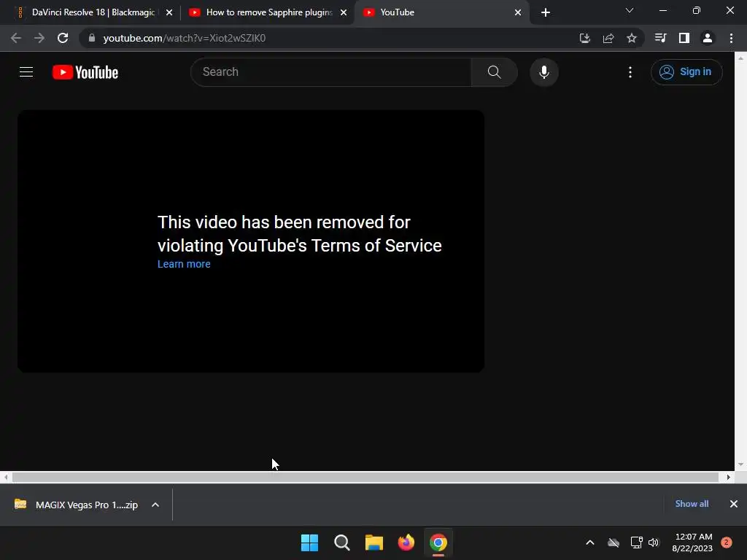Open the Windows Start menu

tap(309, 542)
